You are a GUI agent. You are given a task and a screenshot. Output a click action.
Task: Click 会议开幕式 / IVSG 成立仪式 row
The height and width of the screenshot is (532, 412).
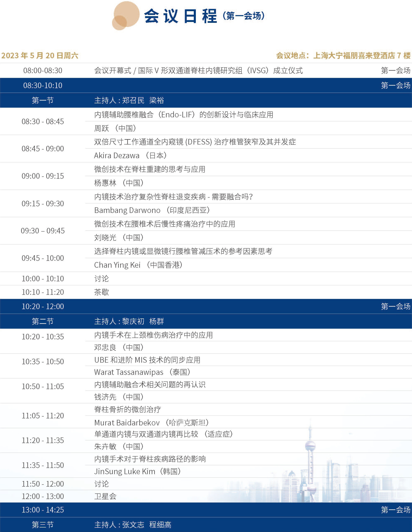[x=199, y=70]
